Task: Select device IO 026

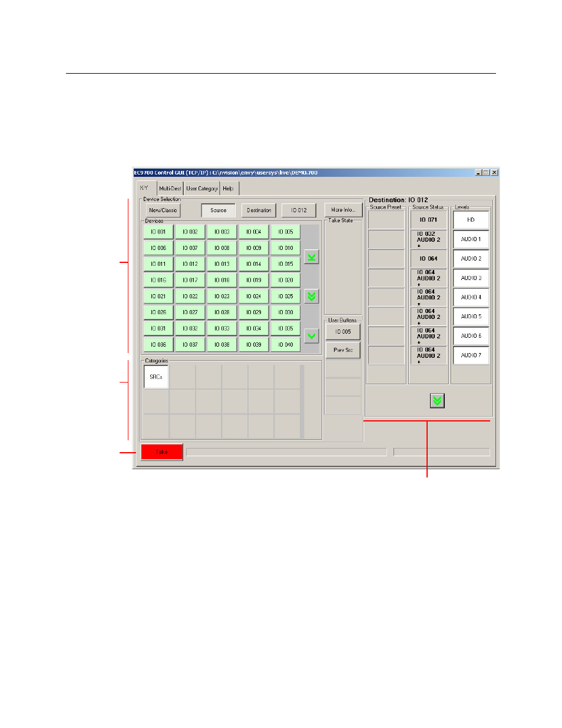Action: pos(158,312)
